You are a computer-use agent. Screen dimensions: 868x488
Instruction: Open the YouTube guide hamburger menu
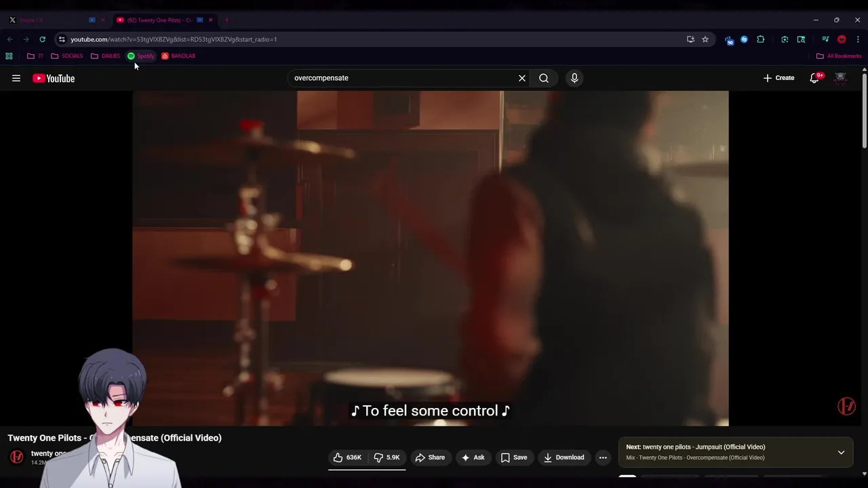[x=16, y=78]
